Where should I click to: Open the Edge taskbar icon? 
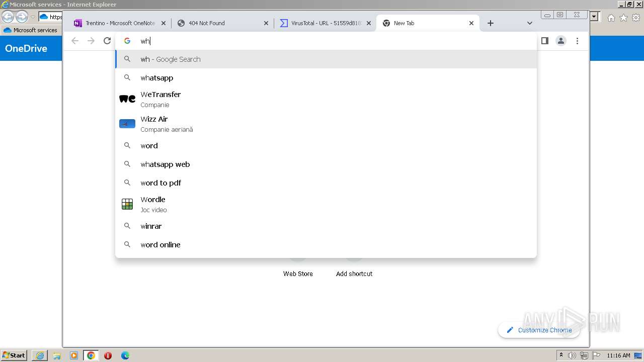(x=125, y=355)
